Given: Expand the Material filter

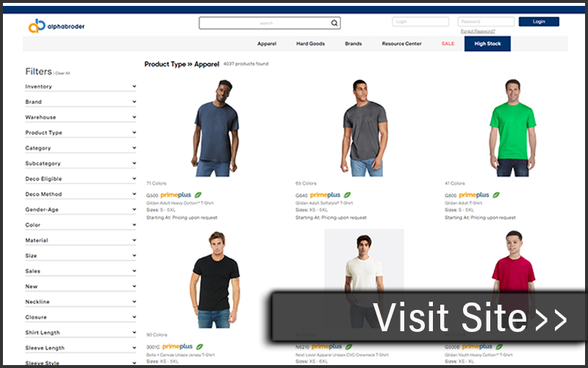Looking at the screenshot, I should point(81,241).
